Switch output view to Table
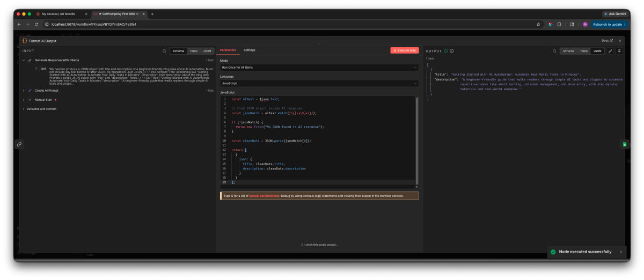644x280 pixels. click(583, 51)
